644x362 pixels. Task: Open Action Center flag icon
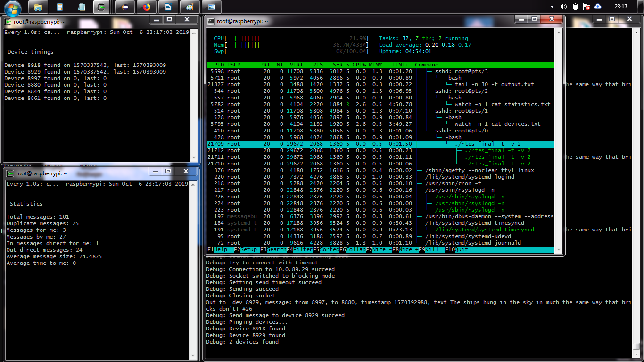pyautogui.click(x=586, y=7)
